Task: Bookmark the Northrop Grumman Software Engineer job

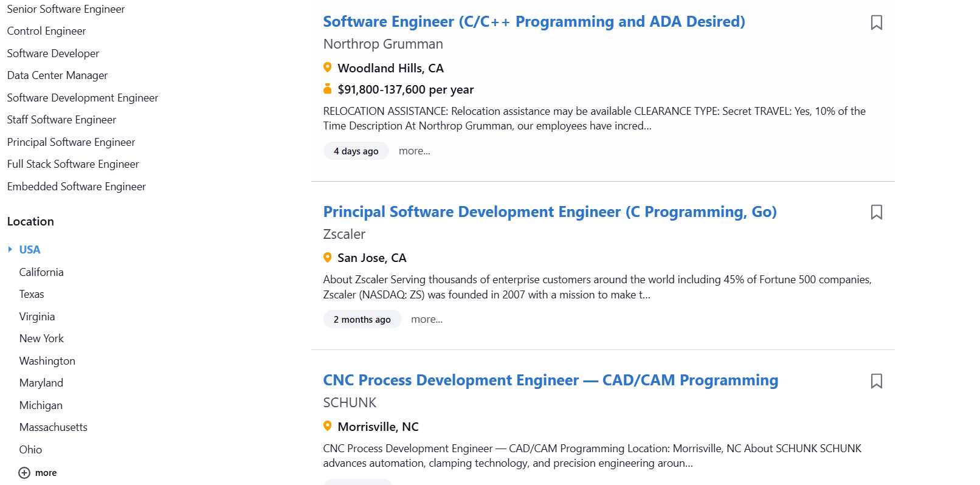Action: pos(876,22)
